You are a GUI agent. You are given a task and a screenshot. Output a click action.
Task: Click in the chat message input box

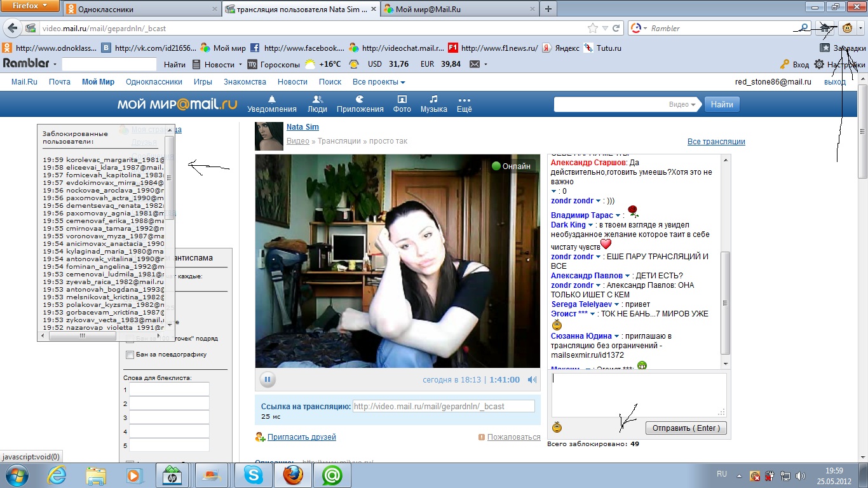[639, 395]
